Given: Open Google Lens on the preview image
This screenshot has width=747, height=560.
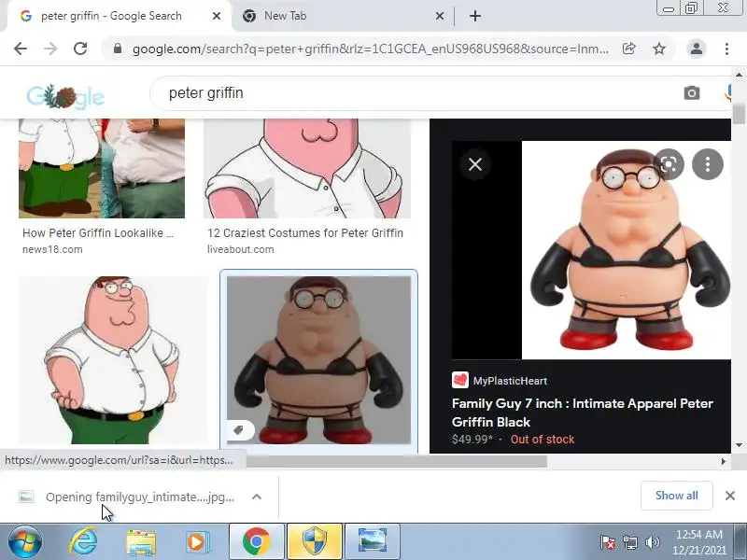Looking at the screenshot, I should (669, 164).
